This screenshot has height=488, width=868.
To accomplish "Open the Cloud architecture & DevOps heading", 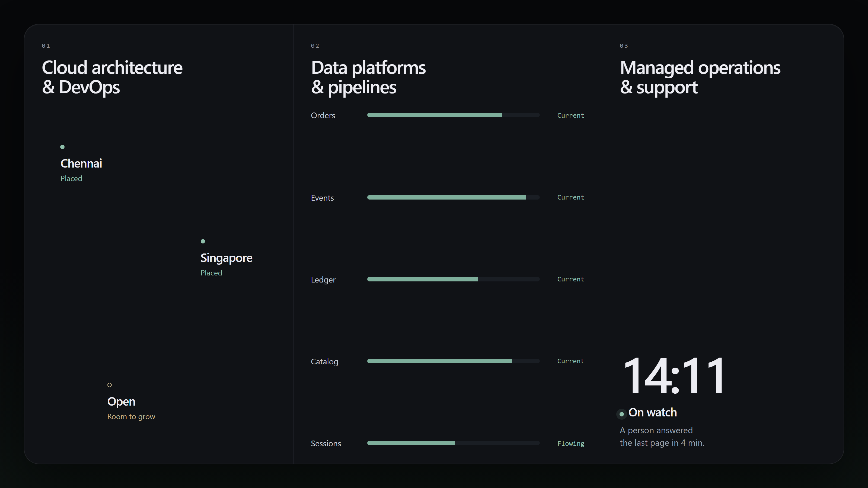I will pos(112,78).
